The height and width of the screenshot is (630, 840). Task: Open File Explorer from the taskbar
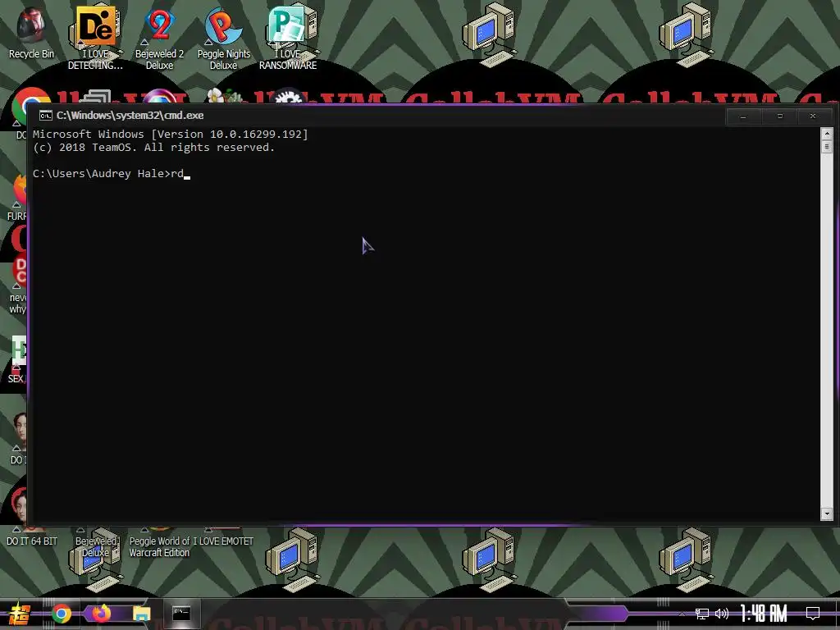coord(141,614)
